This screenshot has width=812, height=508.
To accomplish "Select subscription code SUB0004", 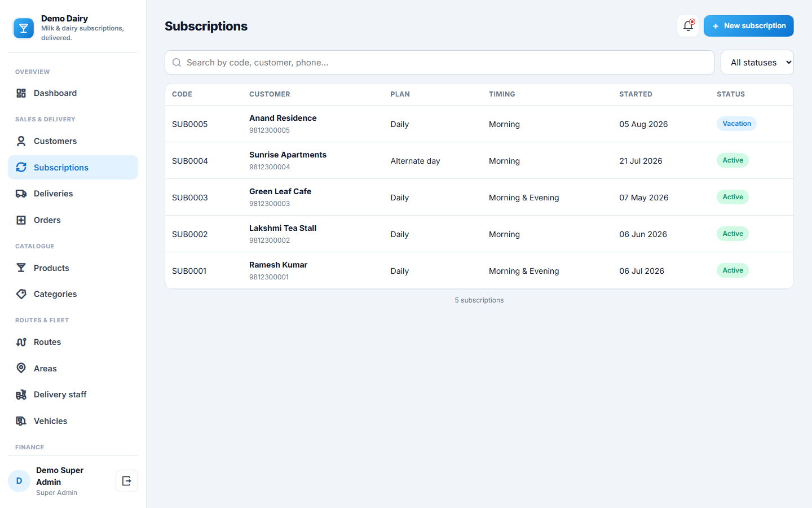I will click(x=190, y=161).
